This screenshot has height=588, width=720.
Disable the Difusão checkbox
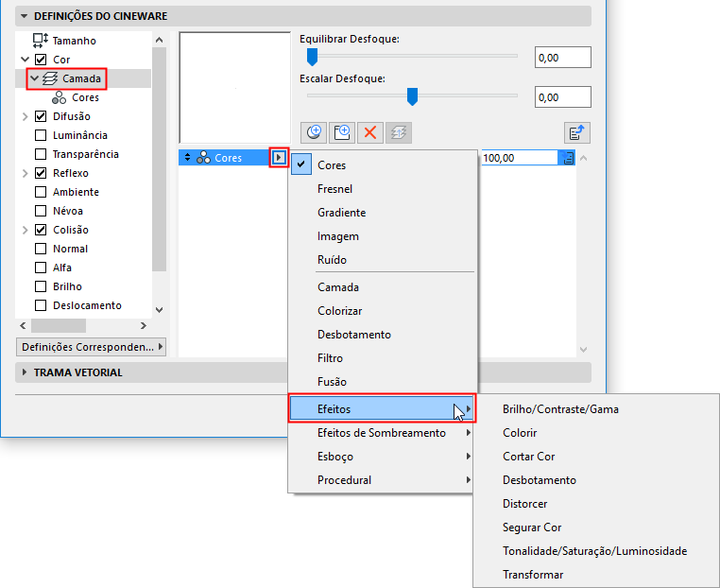point(41,116)
